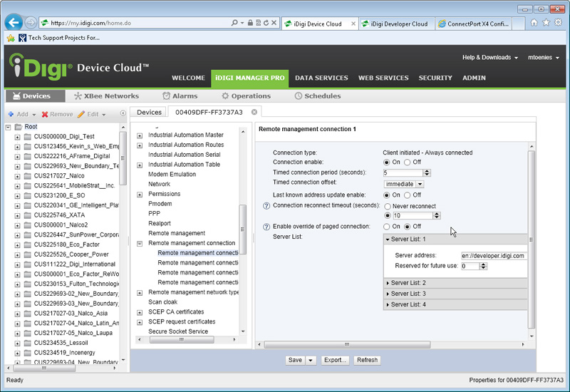Set Connection enable to Off
Image resolution: width=570 pixels, height=392 pixels.
point(408,163)
